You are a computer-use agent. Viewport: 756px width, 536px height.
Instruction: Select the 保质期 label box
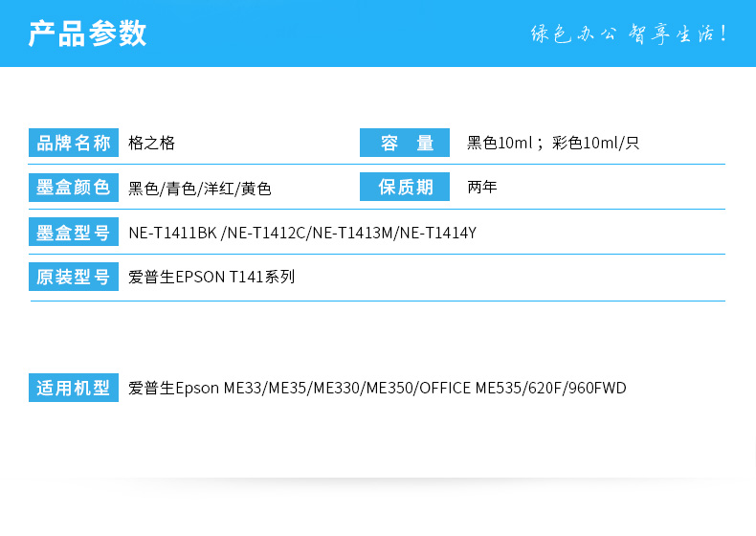[x=405, y=188]
